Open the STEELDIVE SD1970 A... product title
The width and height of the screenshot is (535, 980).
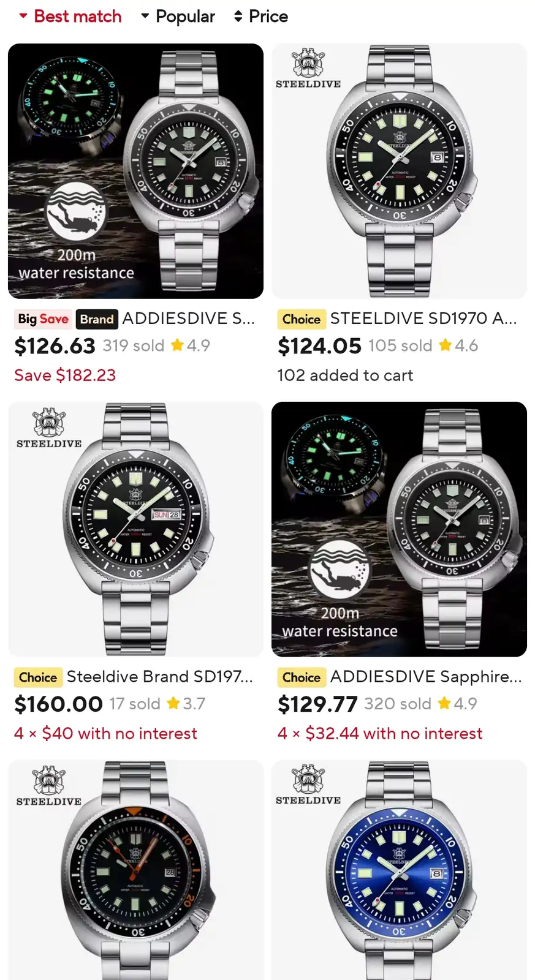(x=423, y=318)
